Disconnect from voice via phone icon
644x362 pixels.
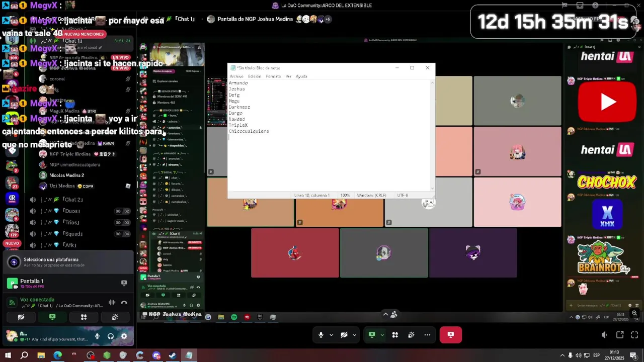coord(124,302)
